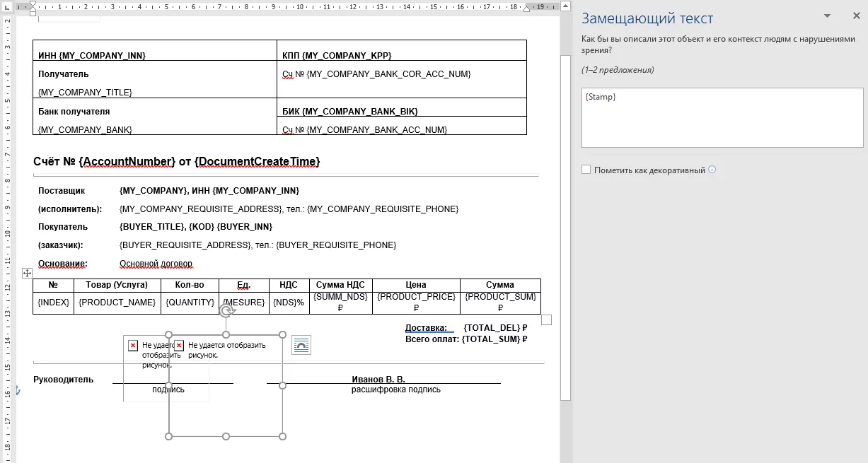Click the text Основной договор
This screenshot has height=463, width=868.
click(156, 264)
